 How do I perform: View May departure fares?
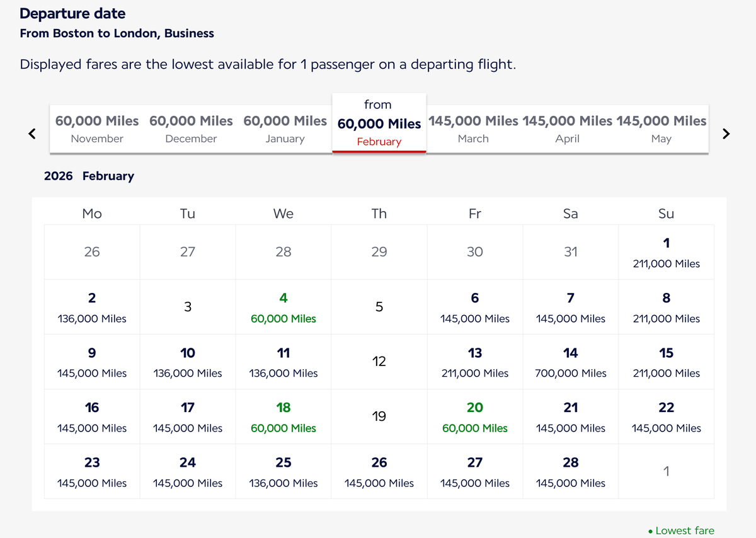(661, 128)
